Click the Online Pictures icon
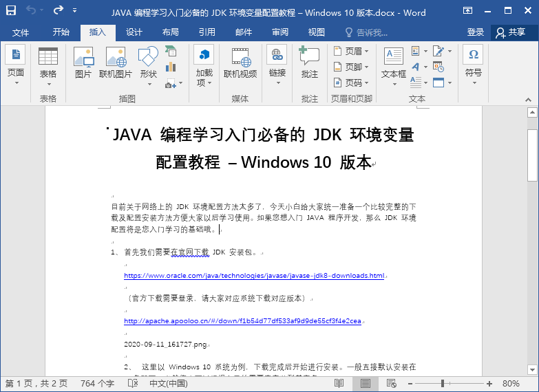Viewport: 539px width, 392px height. click(x=116, y=63)
